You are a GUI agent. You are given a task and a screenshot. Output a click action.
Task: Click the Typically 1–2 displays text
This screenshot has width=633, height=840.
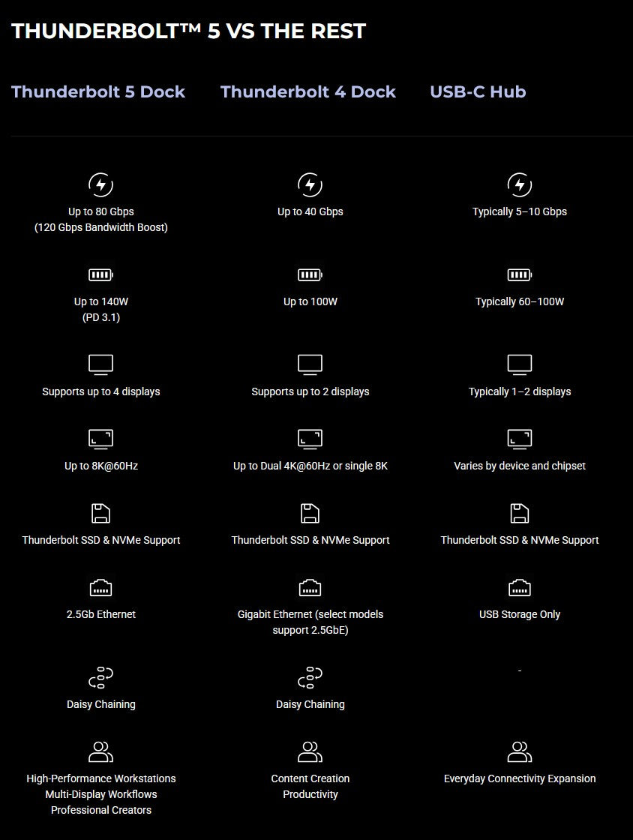pyautogui.click(x=520, y=391)
